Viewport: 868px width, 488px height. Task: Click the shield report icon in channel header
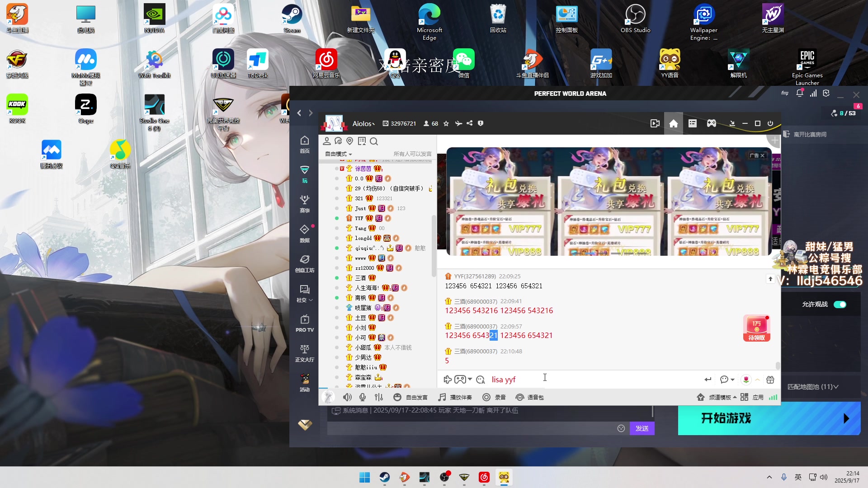coord(481,124)
